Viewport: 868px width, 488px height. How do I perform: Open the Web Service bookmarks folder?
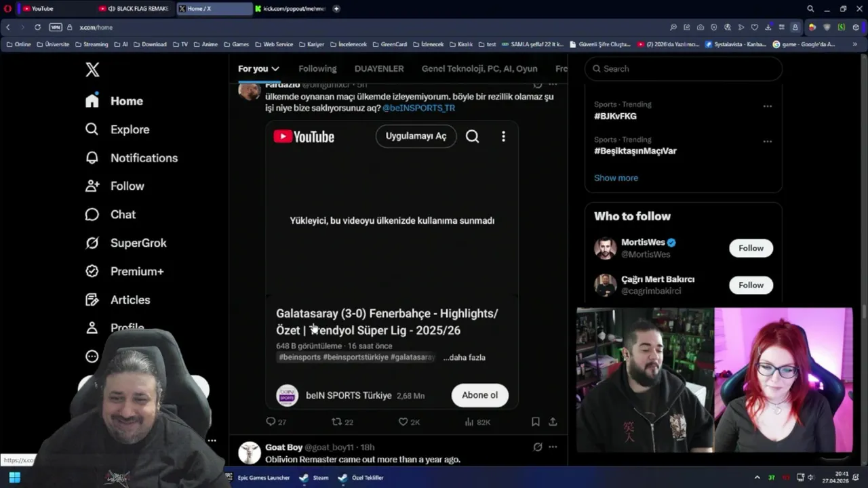pos(273,44)
